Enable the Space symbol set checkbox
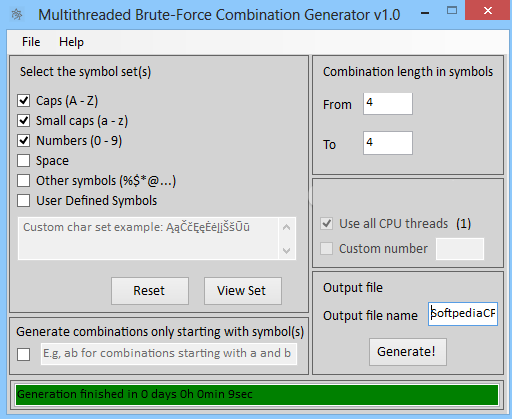Image resolution: width=512 pixels, height=419 pixels. pos(24,160)
